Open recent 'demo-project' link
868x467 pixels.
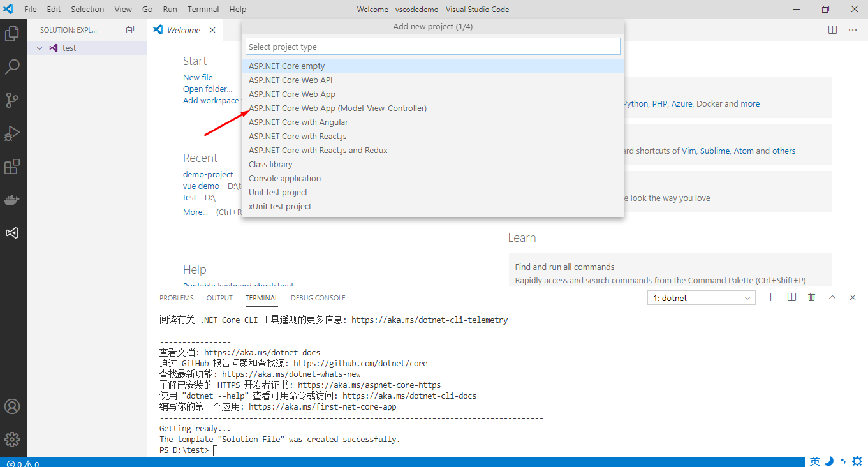[208, 174]
